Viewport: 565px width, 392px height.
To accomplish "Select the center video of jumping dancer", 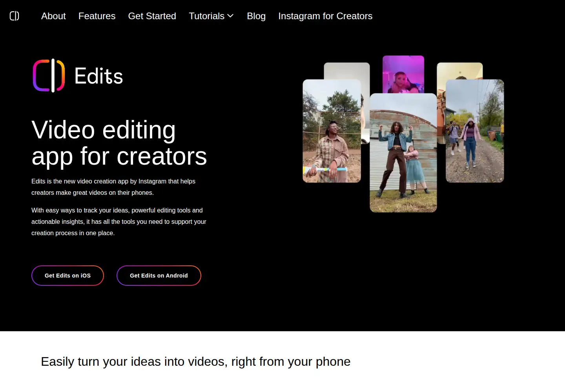I will (x=403, y=153).
